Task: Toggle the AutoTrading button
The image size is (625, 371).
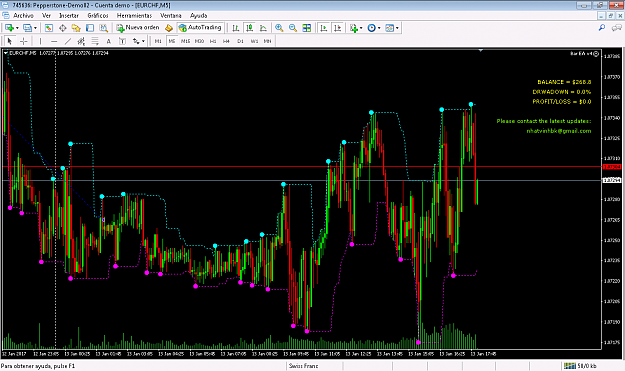Action: 200,27
